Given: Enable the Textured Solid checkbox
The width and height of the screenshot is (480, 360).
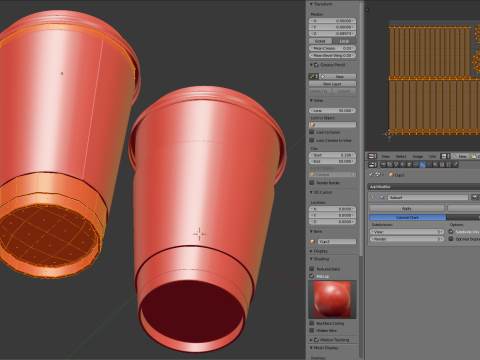Looking at the screenshot, I should (312, 269).
